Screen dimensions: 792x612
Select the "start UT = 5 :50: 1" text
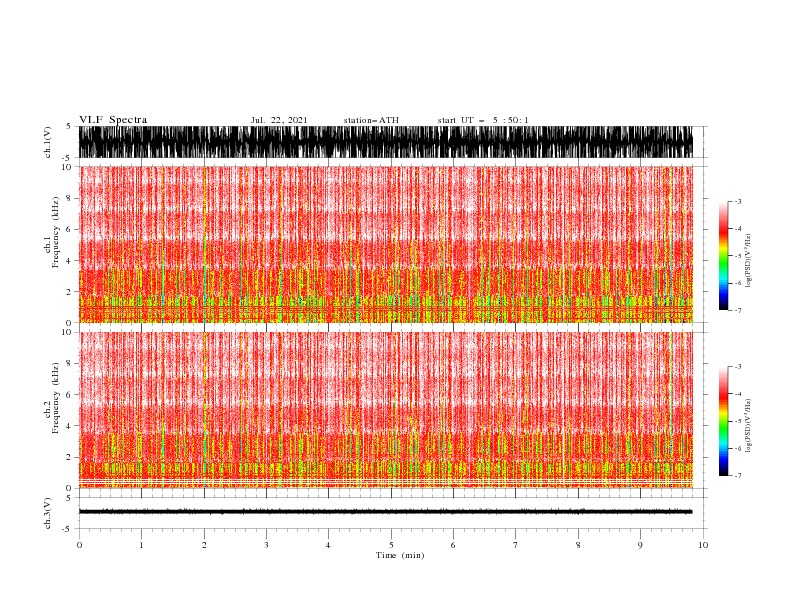[483, 120]
